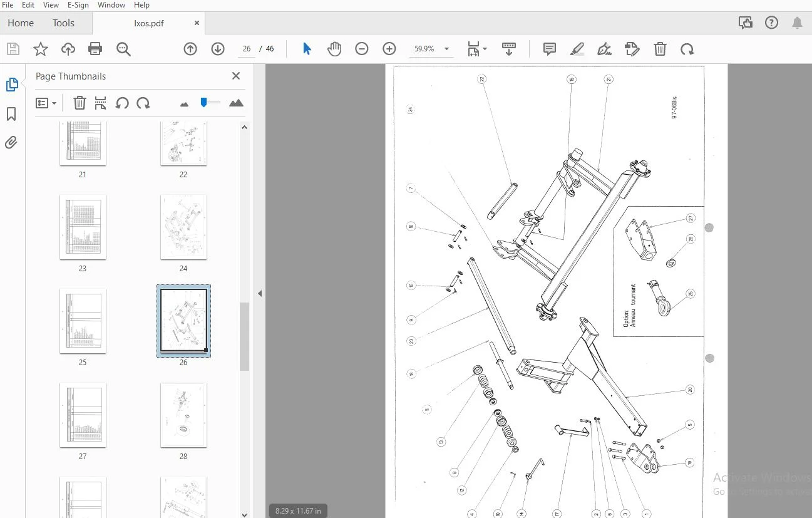The image size is (812, 518).
Task: Open the Find text search tool
Action: [123, 49]
